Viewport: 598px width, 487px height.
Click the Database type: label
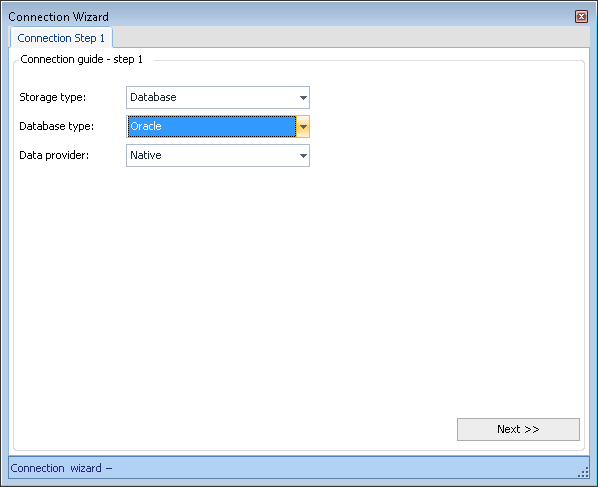pos(56,126)
